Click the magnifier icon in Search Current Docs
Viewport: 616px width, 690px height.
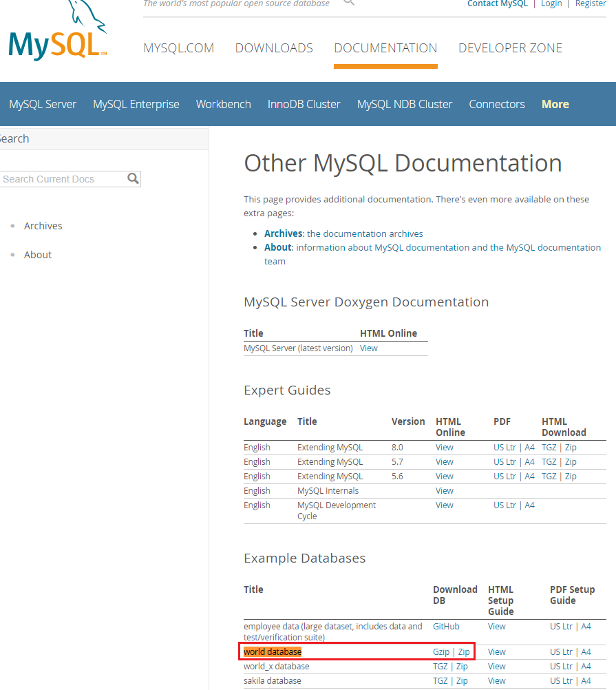[x=133, y=178]
